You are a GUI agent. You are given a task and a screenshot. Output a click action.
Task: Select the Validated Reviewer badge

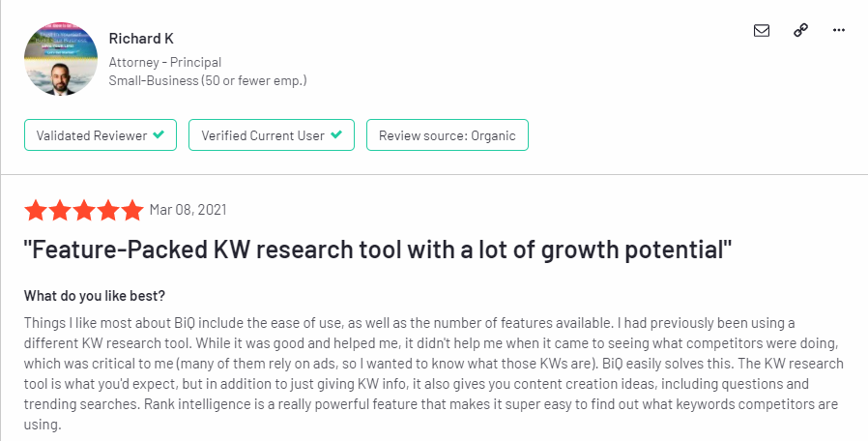(101, 134)
